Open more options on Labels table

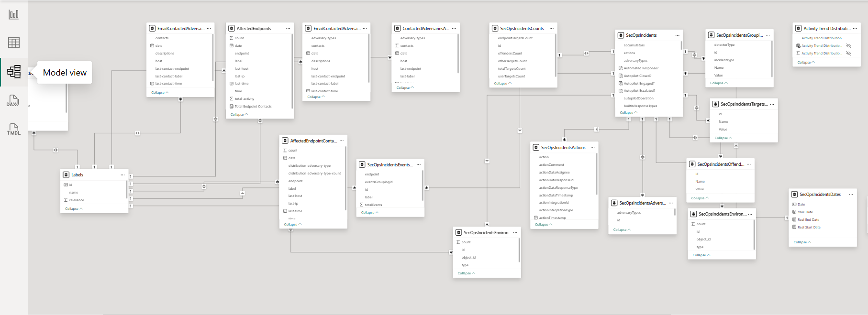coord(122,175)
